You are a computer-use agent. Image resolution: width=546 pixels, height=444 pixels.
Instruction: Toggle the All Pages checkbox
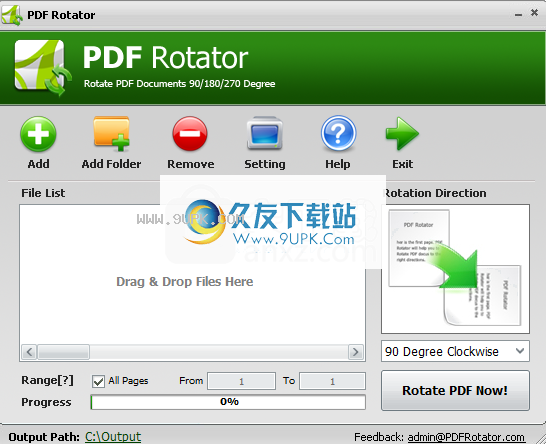pos(98,381)
